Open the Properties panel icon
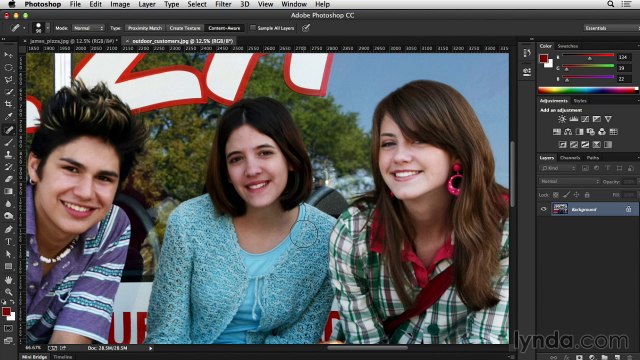 pos(527,72)
